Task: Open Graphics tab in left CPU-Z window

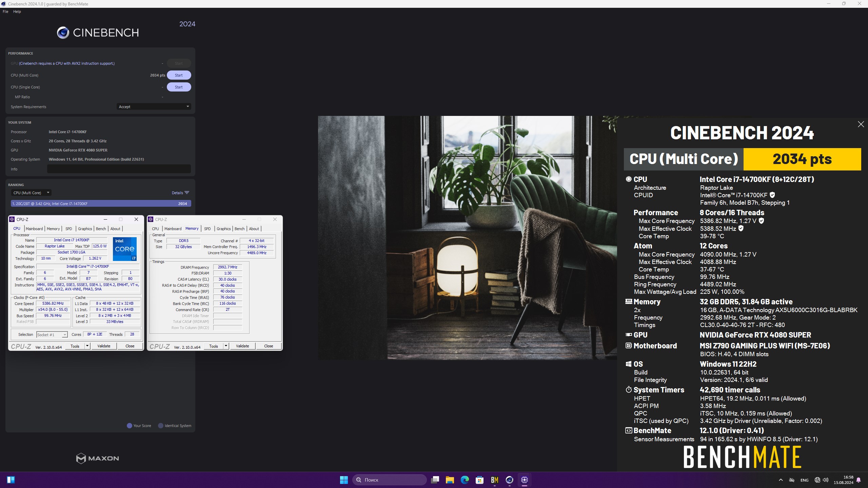Action: [x=85, y=229]
